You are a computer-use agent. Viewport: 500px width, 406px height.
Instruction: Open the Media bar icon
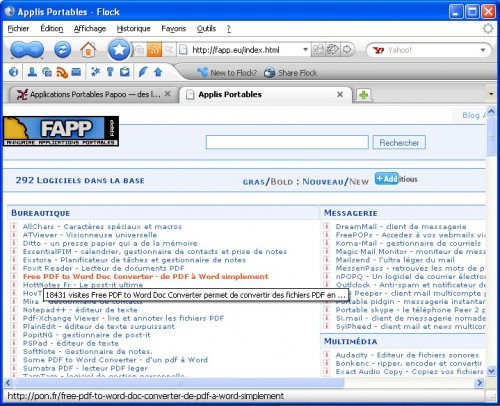(x=47, y=72)
